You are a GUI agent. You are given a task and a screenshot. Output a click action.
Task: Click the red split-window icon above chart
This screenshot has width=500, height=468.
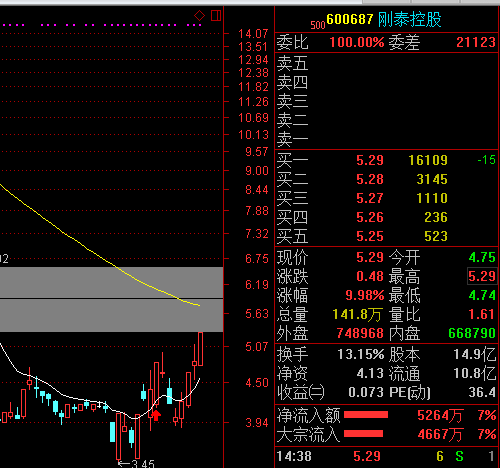coord(216,15)
